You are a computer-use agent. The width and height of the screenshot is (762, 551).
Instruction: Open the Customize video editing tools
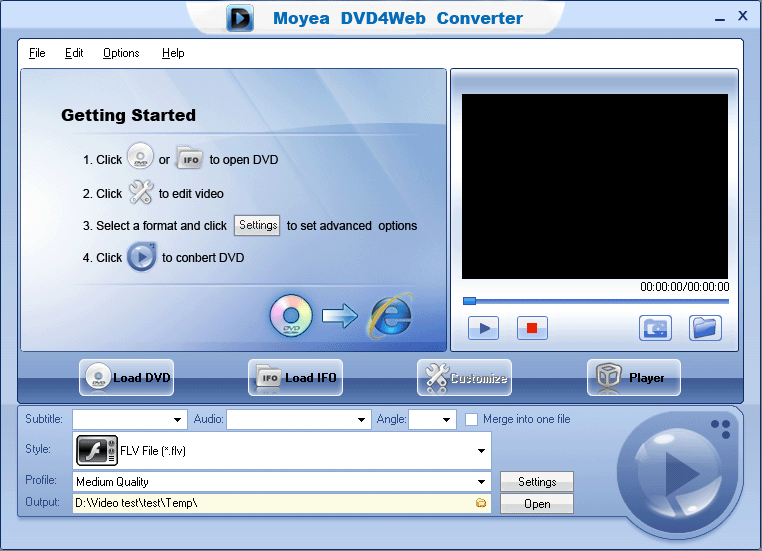point(464,377)
